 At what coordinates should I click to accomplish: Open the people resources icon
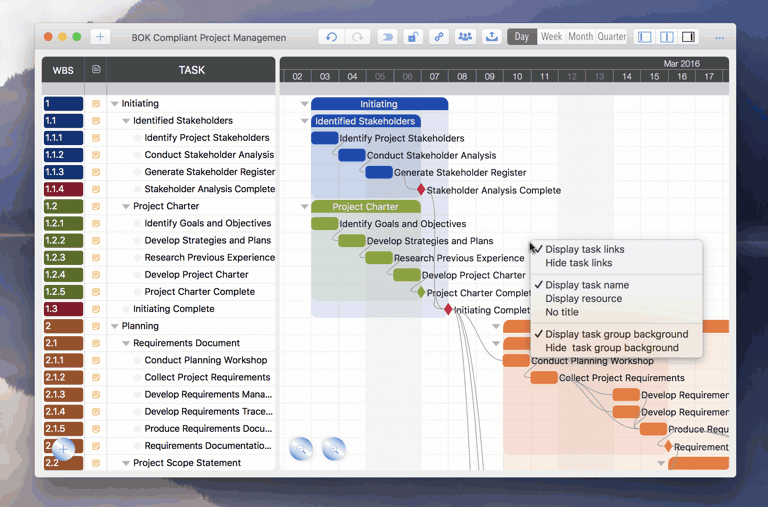465,37
